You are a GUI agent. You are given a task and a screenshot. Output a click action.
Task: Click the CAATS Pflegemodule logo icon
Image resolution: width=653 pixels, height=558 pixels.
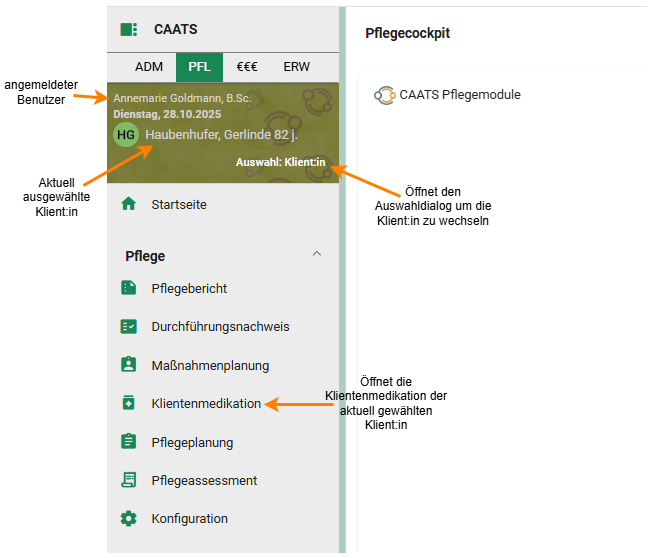(384, 96)
